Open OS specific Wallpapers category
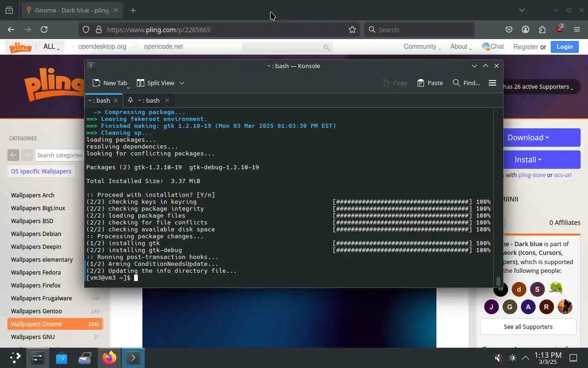The height and width of the screenshot is (368, 588). pyautogui.click(x=41, y=171)
